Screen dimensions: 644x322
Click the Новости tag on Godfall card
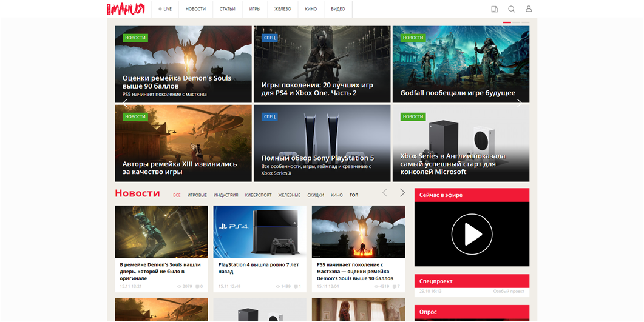click(x=413, y=38)
